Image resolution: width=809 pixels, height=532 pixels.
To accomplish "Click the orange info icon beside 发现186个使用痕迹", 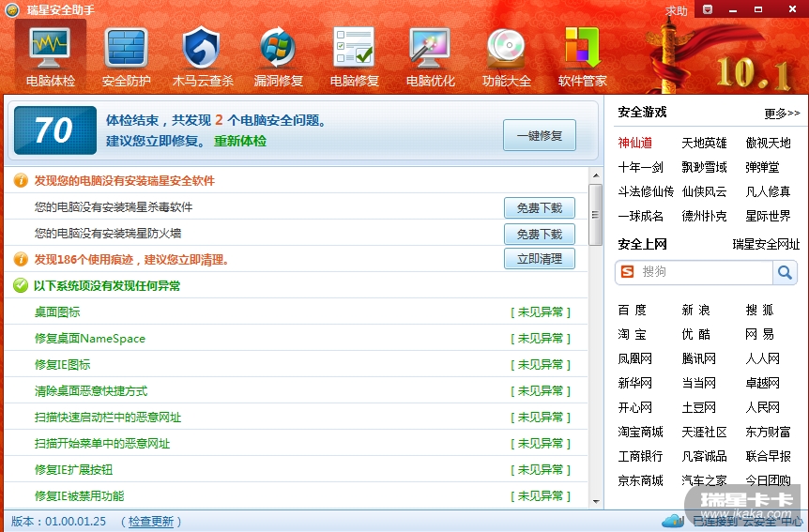I will point(21,259).
